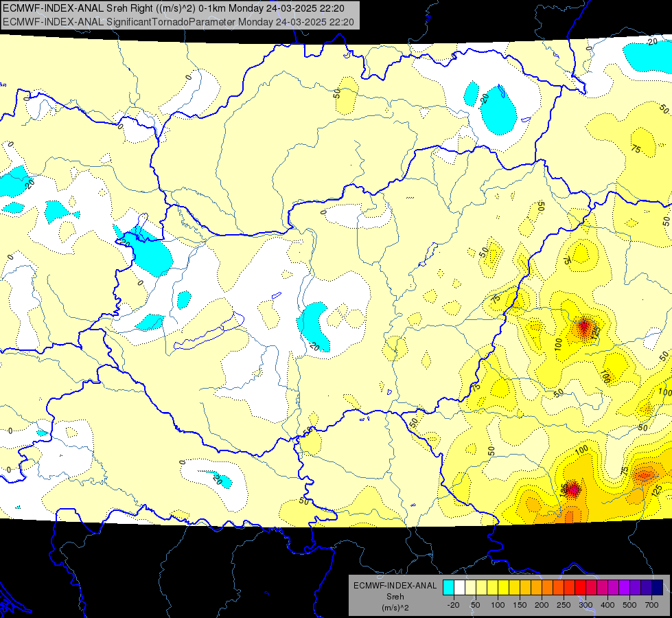This screenshot has width=672, height=618.
Task: Click the darkest navy swatch in the legend
Action: [657, 587]
